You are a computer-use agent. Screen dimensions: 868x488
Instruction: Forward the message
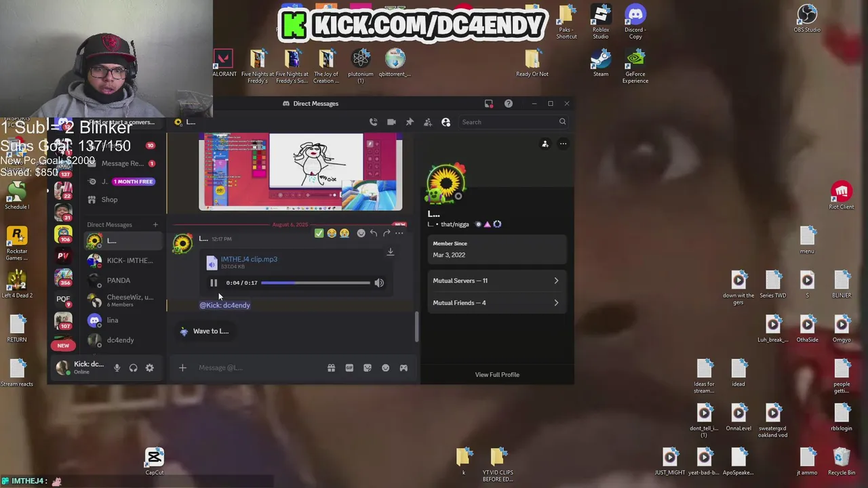(x=387, y=233)
